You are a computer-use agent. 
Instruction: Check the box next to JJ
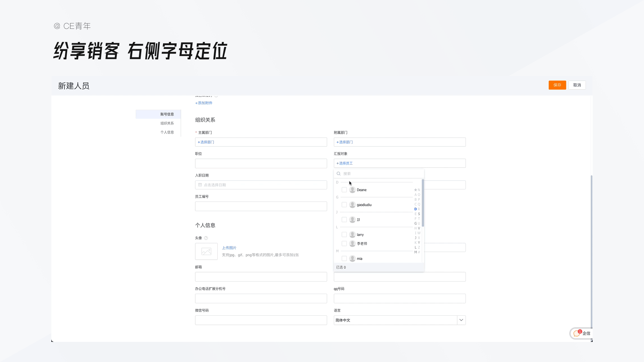coord(344,220)
